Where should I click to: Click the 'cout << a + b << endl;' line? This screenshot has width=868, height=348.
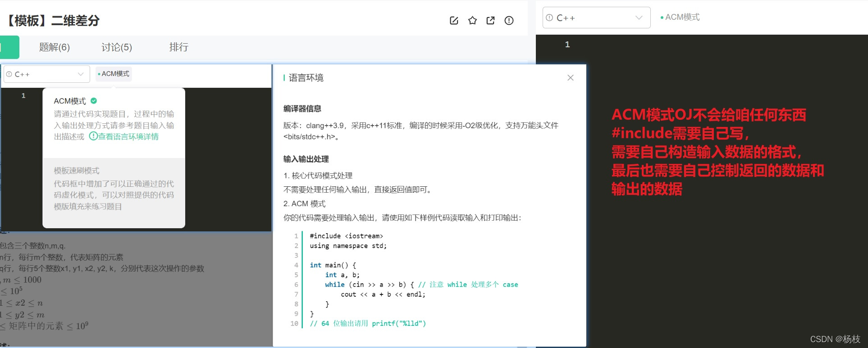pos(383,294)
